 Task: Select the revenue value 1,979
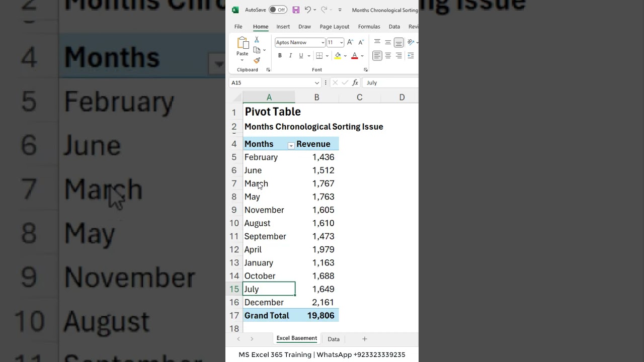[316, 249]
